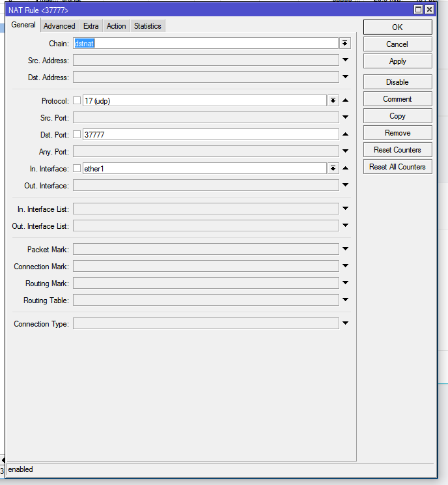Open the Protocol dropdown list
The image size is (448, 485).
[333, 100]
